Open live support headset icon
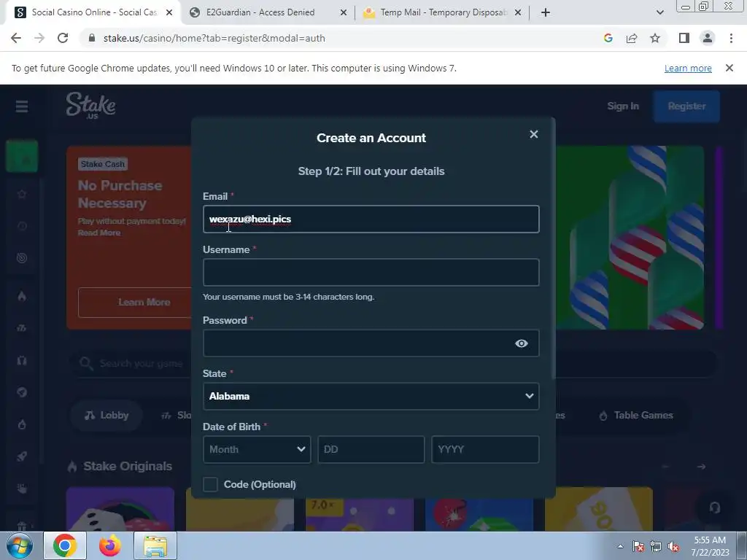This screenshot has height=560, width=747. point(714,507)
